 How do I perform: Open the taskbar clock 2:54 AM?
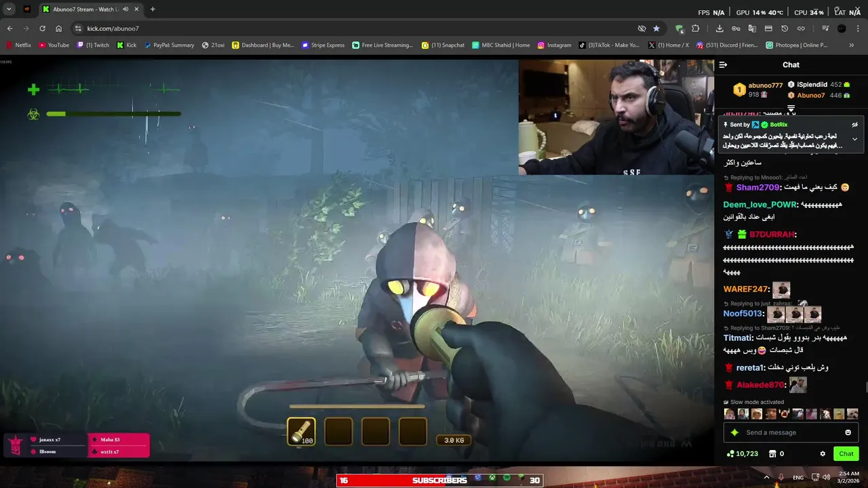point(849,477)
